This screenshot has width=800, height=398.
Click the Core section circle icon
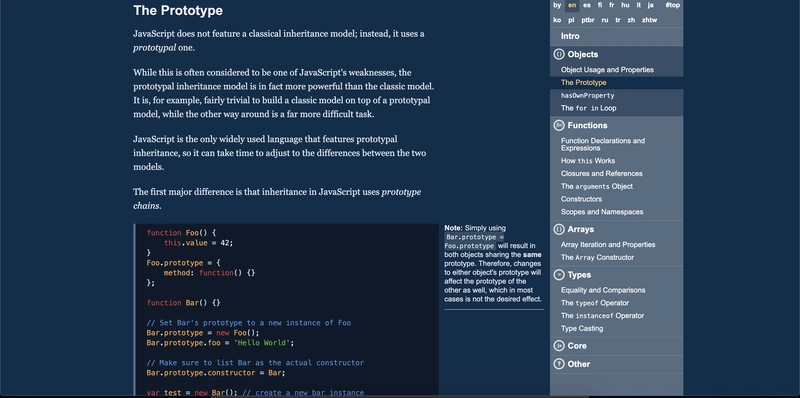click(559, 345)
